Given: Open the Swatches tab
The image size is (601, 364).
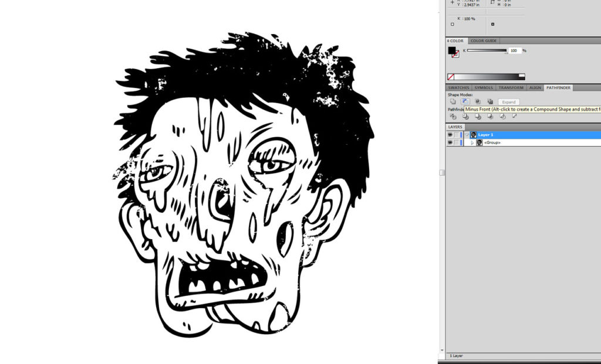Looking at the screenshot, I should (458, 88).
